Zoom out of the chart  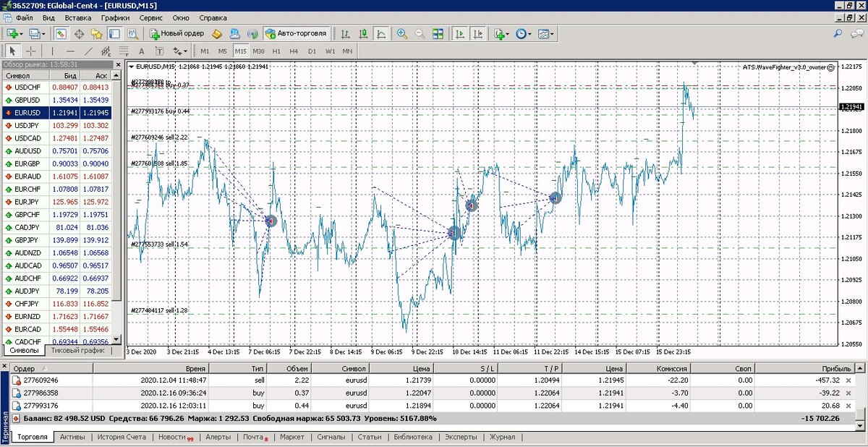pos(420,33)
